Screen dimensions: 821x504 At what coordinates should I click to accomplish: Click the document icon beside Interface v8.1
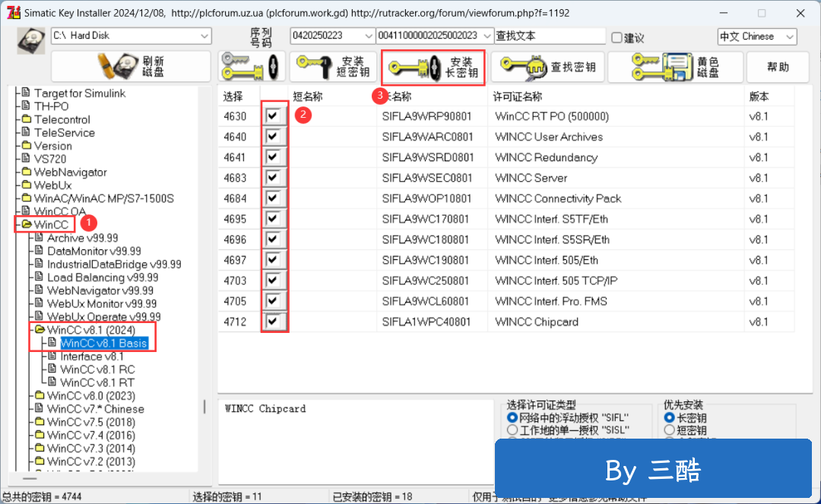click(x=52, y=356)
